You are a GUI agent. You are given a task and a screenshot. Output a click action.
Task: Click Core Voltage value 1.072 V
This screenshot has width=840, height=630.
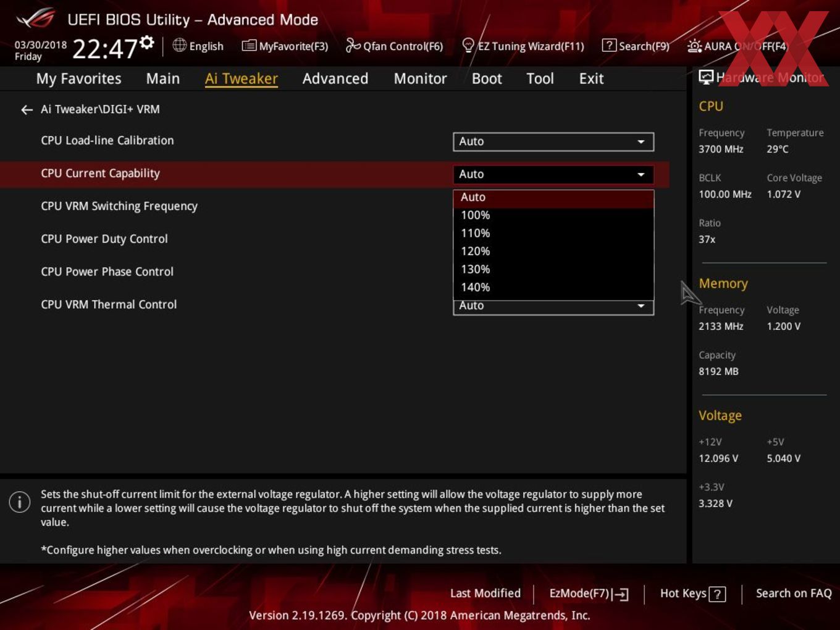784,194
